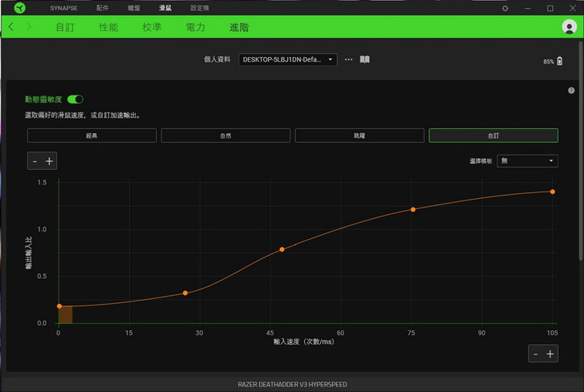The height and width of the screenshot is (392, 584).
Task: Click the curve point at 75 input speed
Action: point(413,209)
